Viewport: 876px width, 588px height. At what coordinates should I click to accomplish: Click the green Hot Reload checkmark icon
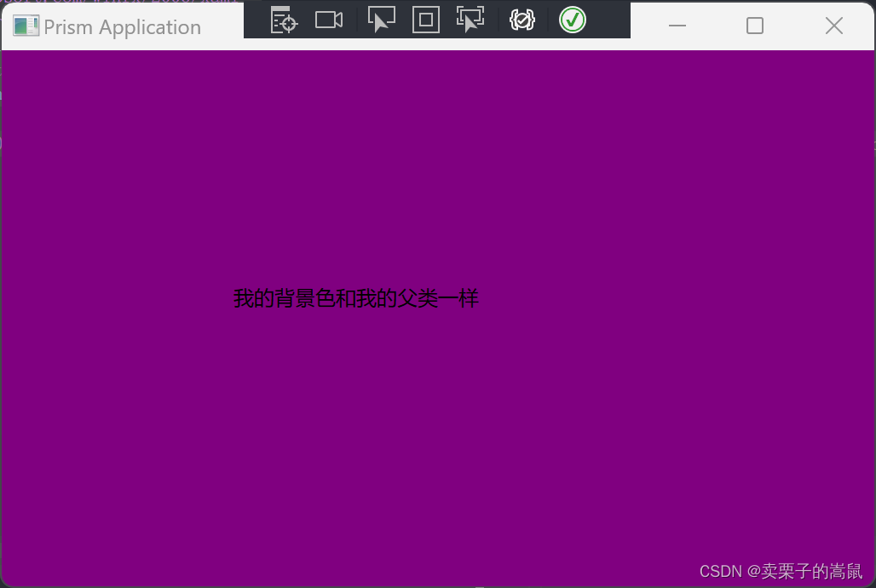573,20
